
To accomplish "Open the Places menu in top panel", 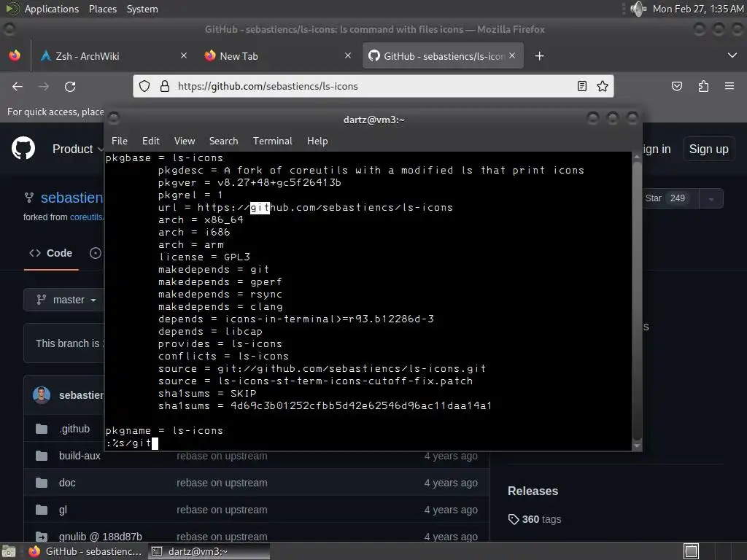I will pyautogui.click(x=102, y=9).
